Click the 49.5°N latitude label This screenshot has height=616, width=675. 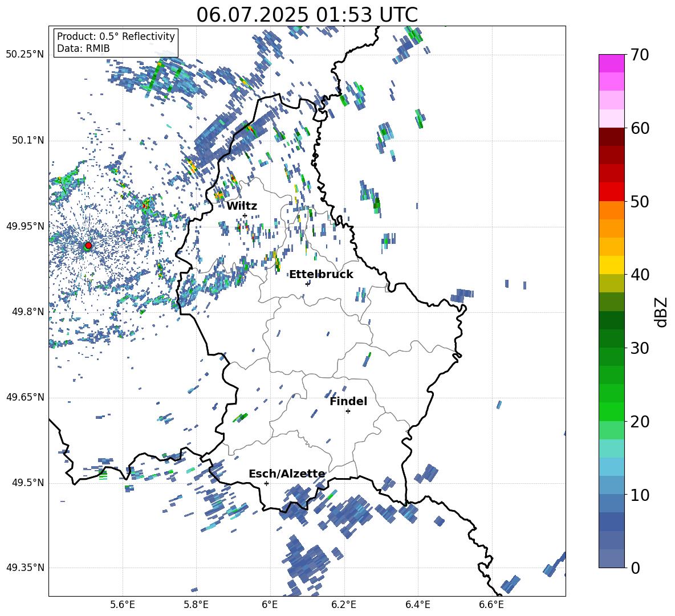pos(28,483)
